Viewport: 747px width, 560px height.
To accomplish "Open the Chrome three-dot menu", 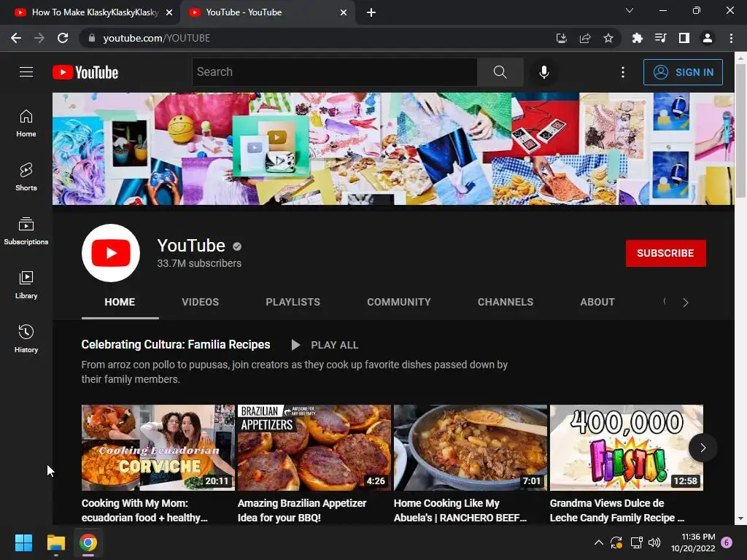I will click(731, 38).
